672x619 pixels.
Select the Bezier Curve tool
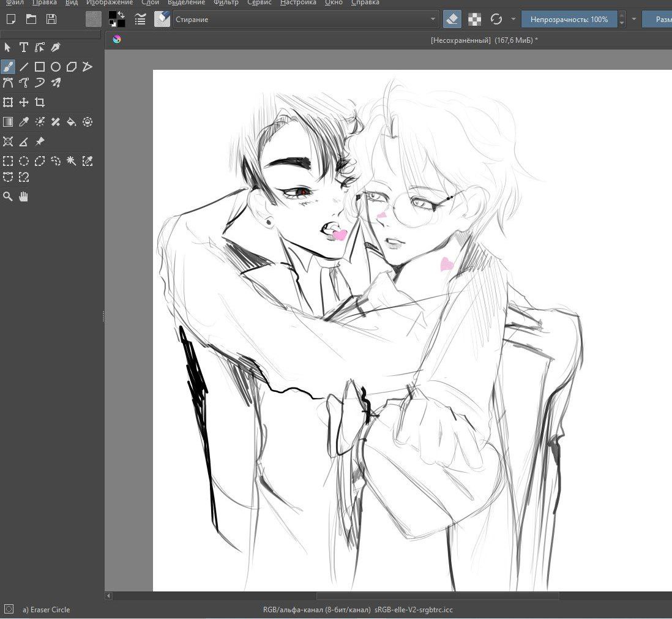8,83
